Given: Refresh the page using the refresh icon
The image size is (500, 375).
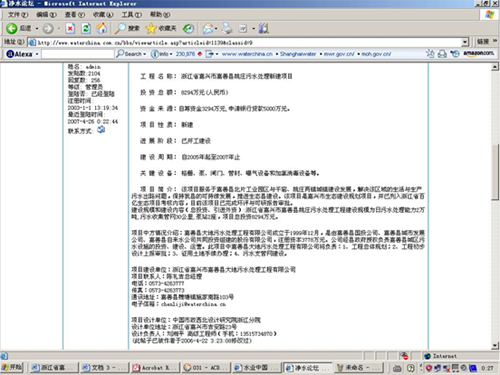Looking at the screenshot, I should pos(86,29).
